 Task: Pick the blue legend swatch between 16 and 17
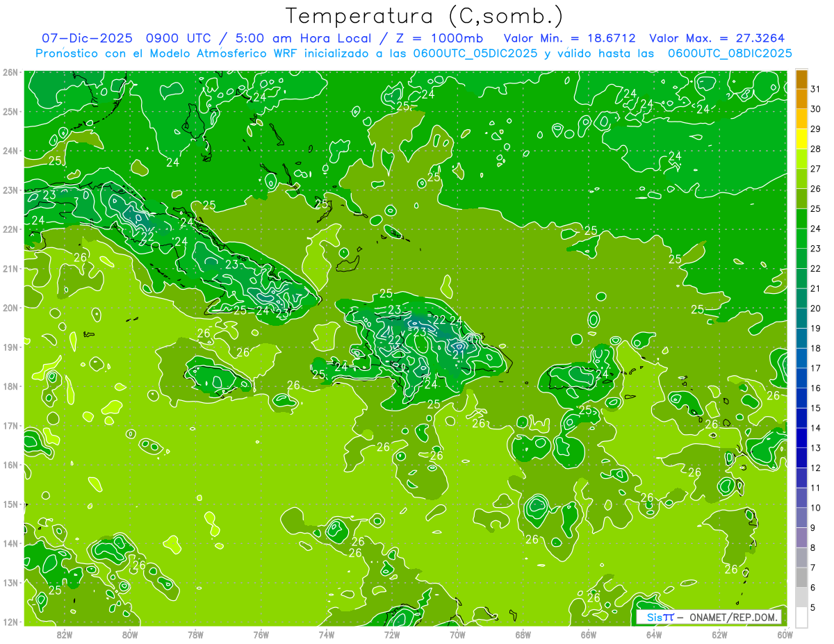[x=801, y=378]
